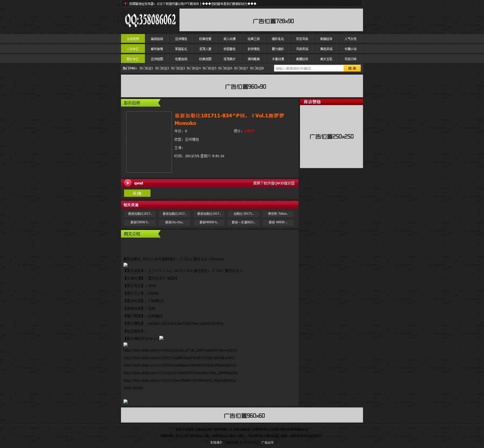The image size is (484, 448).
Task: Open related resource 最新chu-chu..
Action: tap(174, 222)
